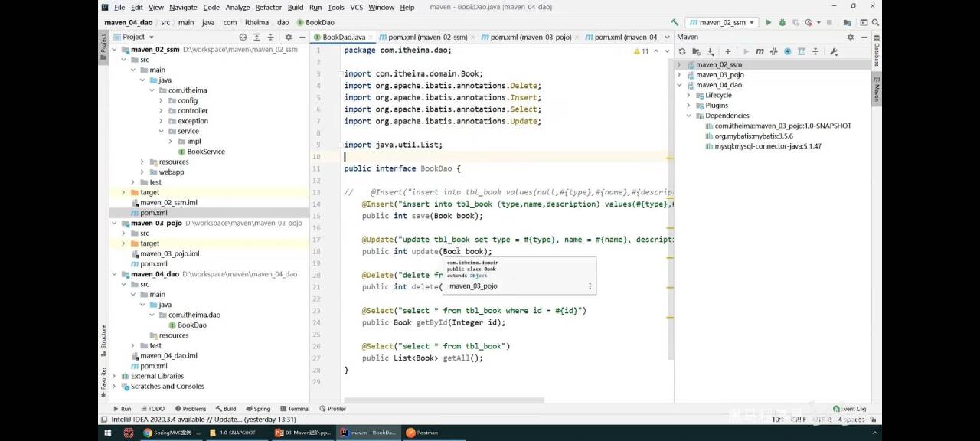Expand webapp folder in the project tree

click(x=142, y=172)
